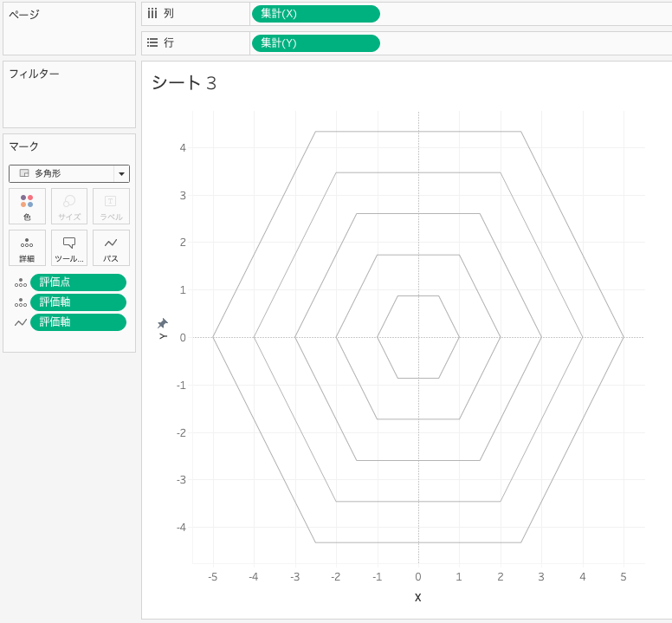Click the X axis title below the chart
This screenshot has width=672, height=623.
(417, 597)
